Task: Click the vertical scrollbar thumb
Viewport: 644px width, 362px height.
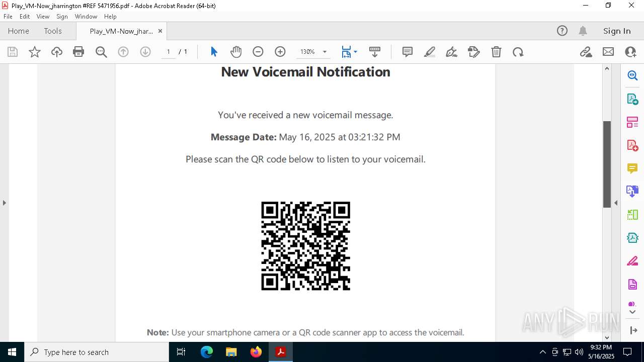Action: pyautogui.click(x=607, y=164)
